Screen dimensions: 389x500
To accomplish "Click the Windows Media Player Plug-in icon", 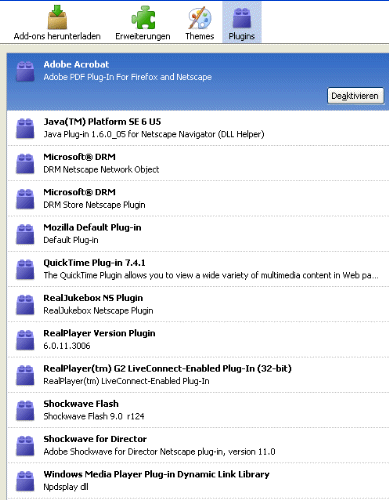I will point(25,481).
